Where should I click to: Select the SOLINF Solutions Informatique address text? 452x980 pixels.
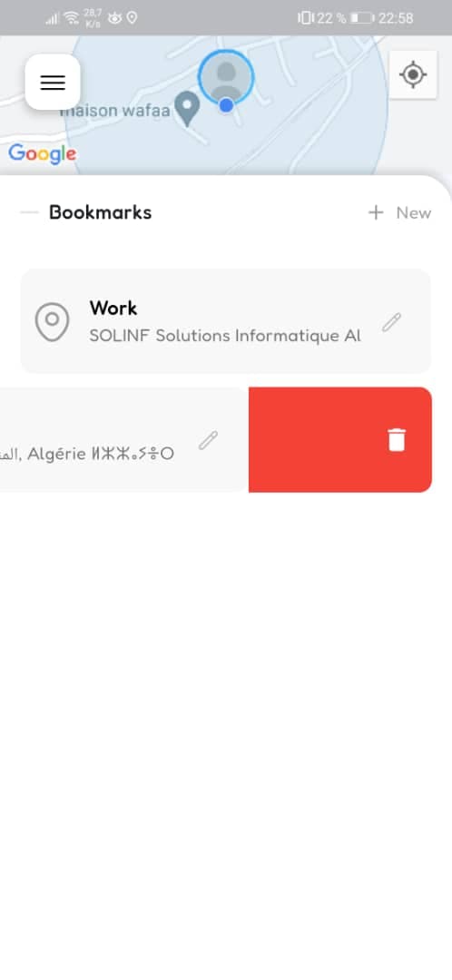tap(225, 336)
